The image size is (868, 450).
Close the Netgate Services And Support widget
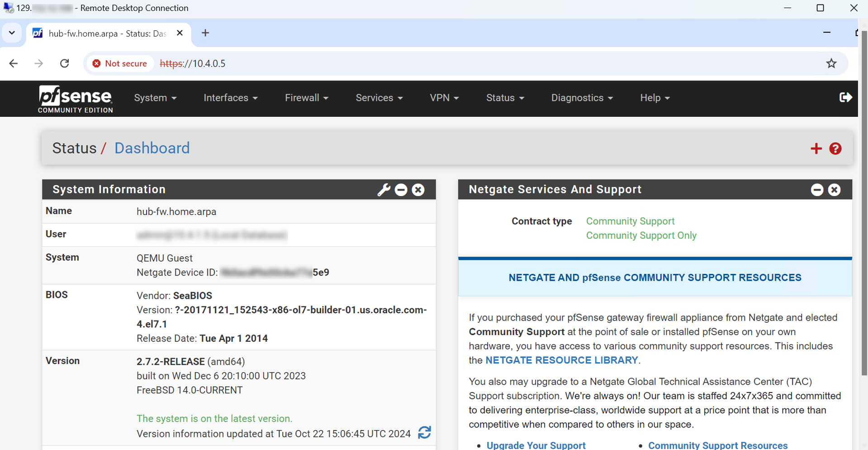point(835,190)
